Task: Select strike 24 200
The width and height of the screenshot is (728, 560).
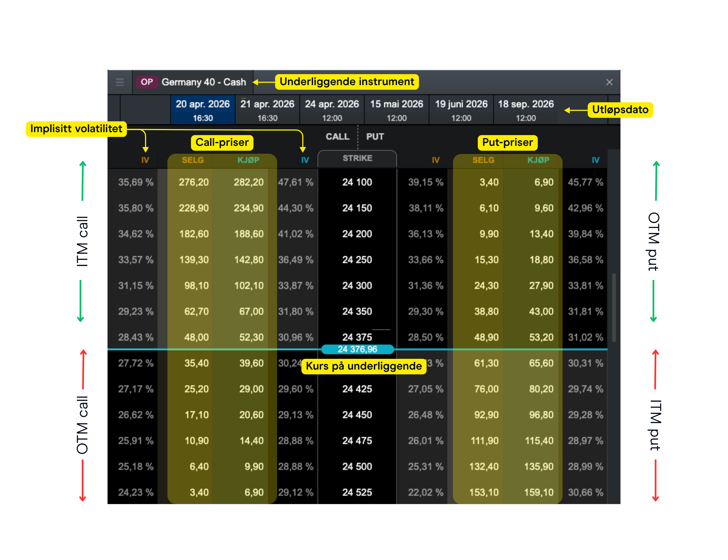Action: pyautogui.click(x=357, y=234)
